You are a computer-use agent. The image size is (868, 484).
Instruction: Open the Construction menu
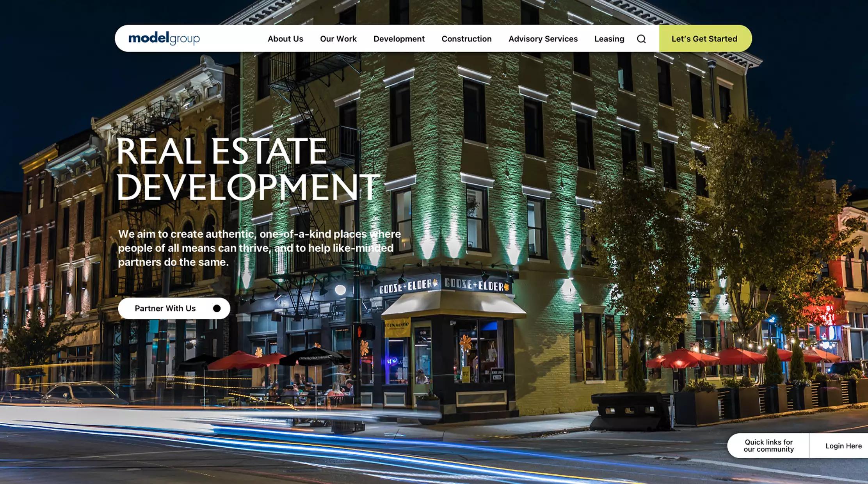tap(466, 39)
